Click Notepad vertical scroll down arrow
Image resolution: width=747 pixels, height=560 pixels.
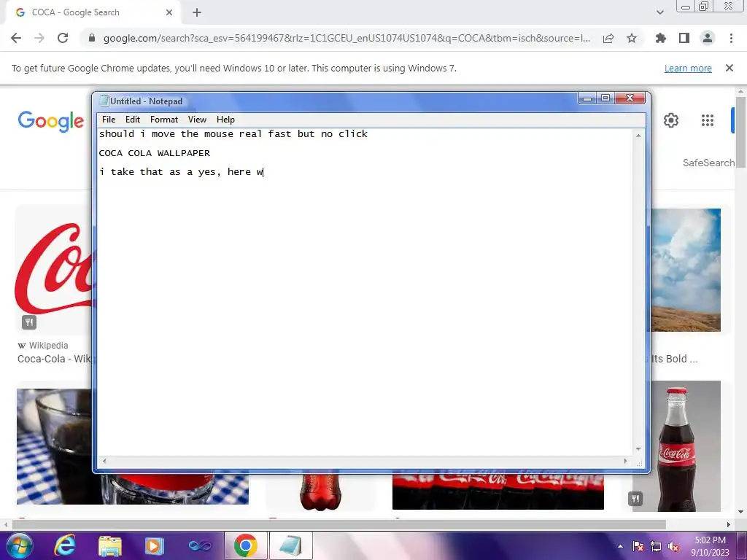(638, 449)
